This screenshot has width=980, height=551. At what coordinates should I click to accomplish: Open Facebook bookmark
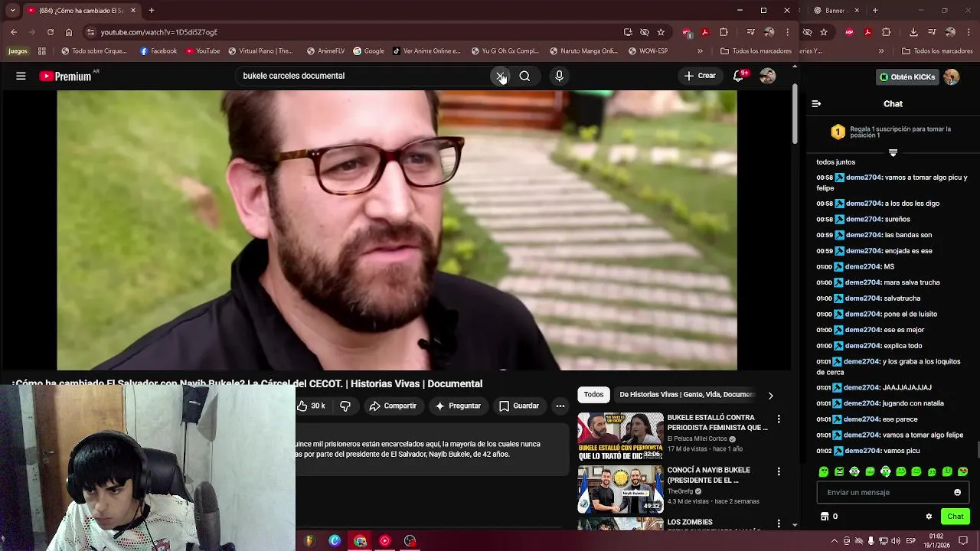point(158,51)
